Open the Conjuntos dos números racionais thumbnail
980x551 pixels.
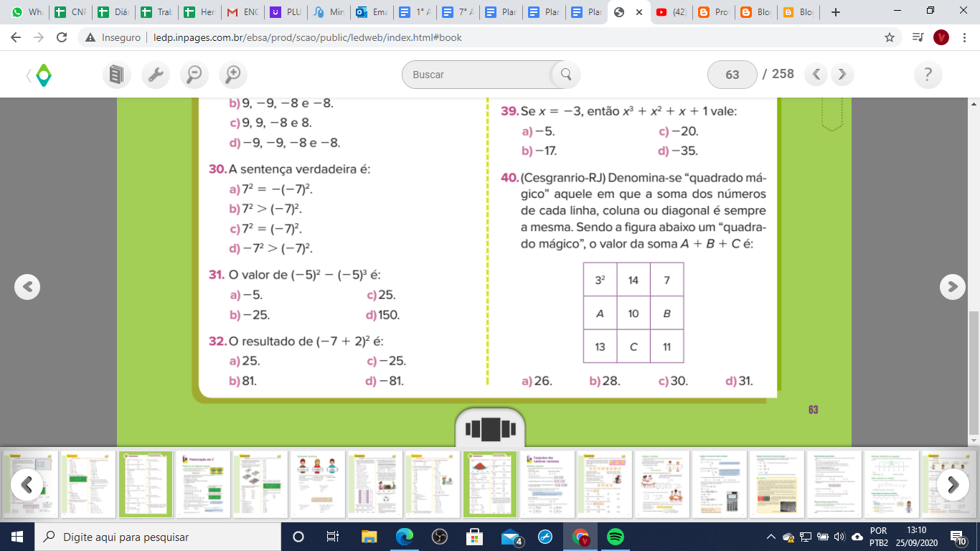(547, 484)
